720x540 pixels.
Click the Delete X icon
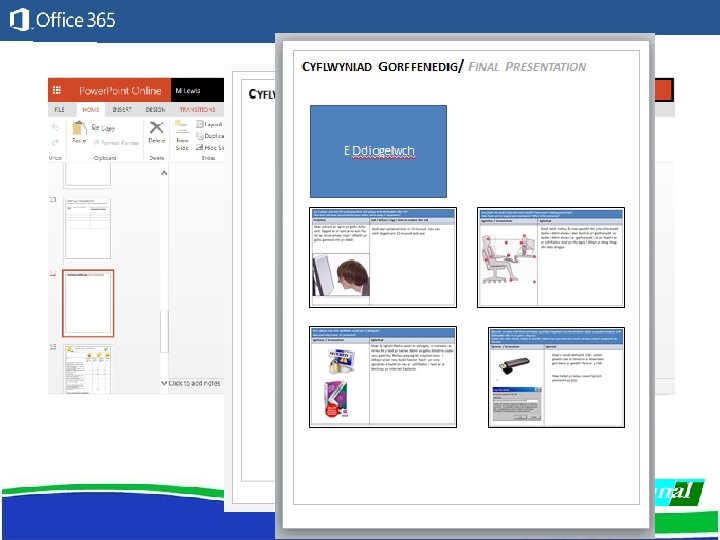coord(157,127)
